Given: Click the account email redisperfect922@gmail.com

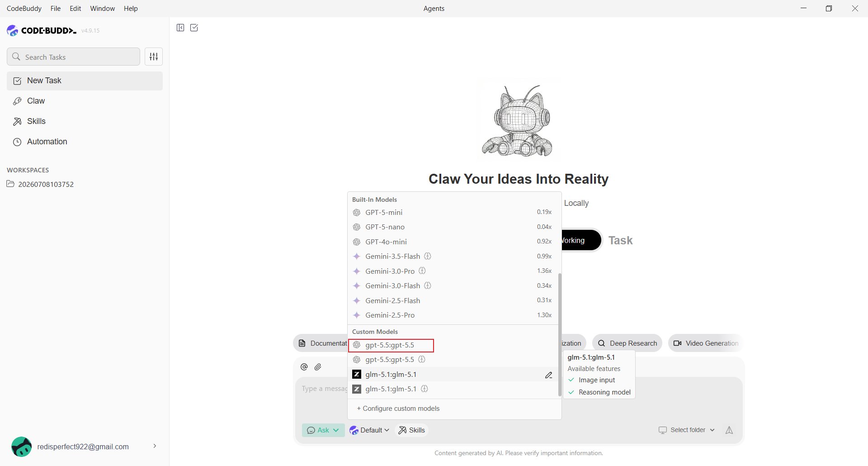Looking at the screenshot, I should (x=83, y=447).
